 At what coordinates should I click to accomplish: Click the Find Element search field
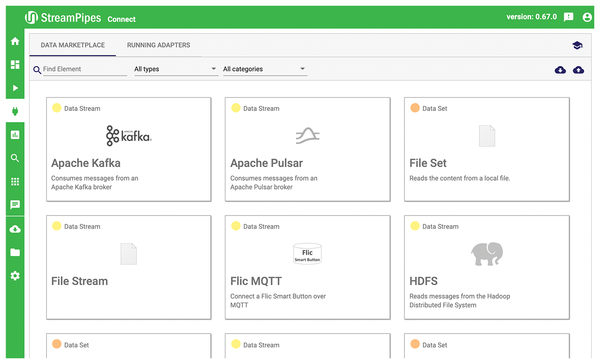coord(85,69)
